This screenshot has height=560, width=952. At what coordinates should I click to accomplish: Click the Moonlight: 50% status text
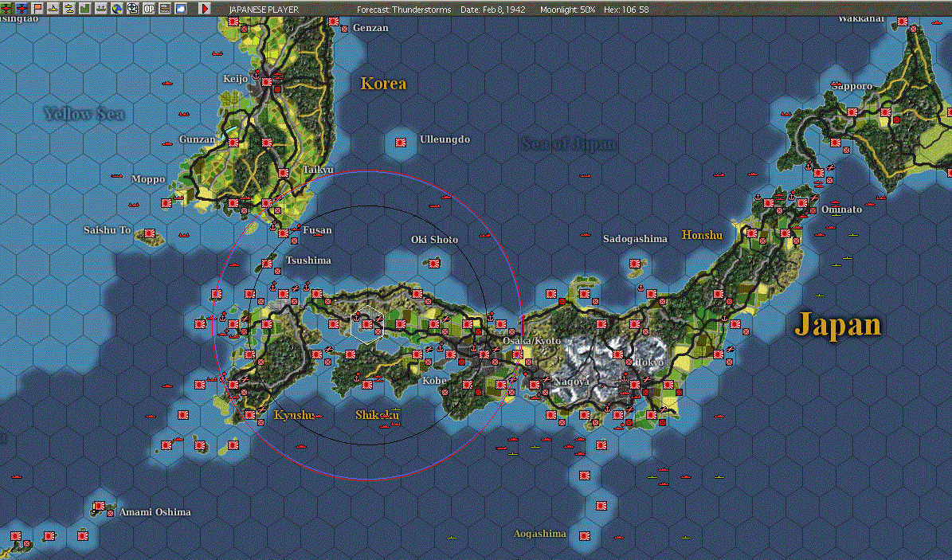pos(568,10)
